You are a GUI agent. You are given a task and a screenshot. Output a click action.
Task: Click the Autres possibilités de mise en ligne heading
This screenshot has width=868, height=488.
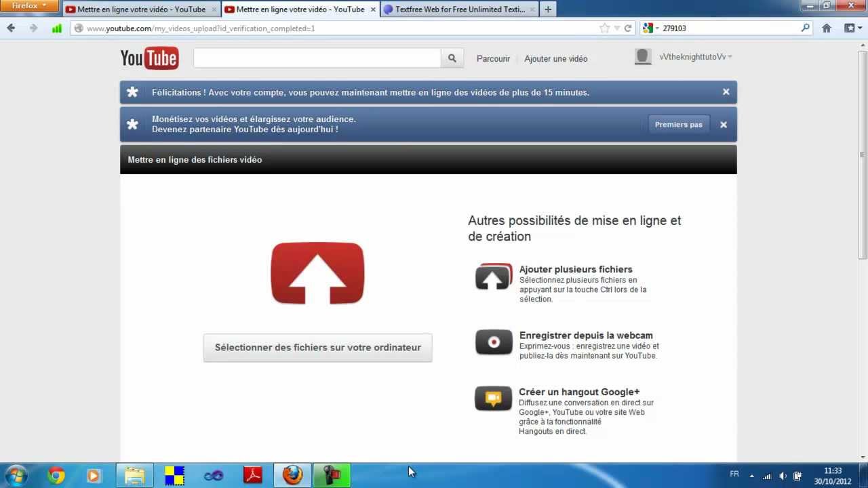574,228
